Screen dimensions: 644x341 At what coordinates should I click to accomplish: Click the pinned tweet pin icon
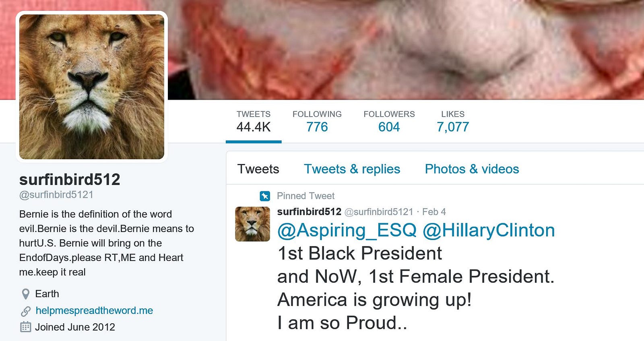(x=265, y=196)
